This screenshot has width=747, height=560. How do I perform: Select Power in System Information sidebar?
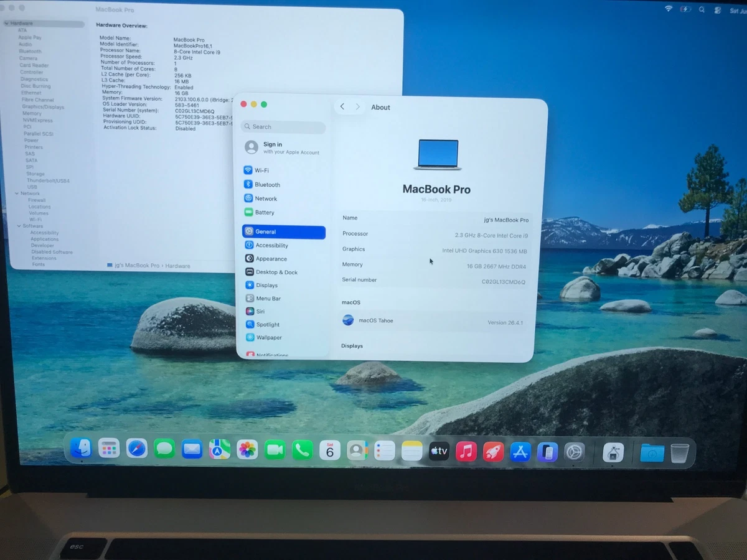coord(31,141)
